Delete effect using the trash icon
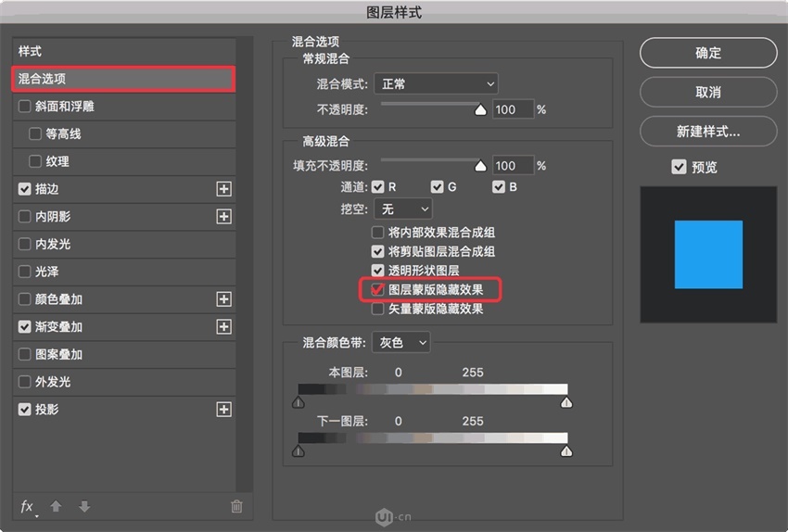 point(236,506)
